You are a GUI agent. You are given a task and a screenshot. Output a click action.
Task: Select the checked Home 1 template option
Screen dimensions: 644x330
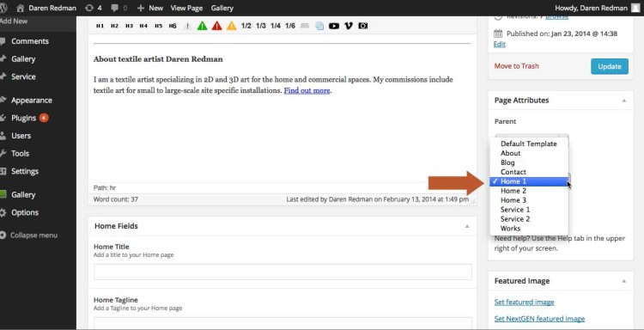click(x=529, y=181)
